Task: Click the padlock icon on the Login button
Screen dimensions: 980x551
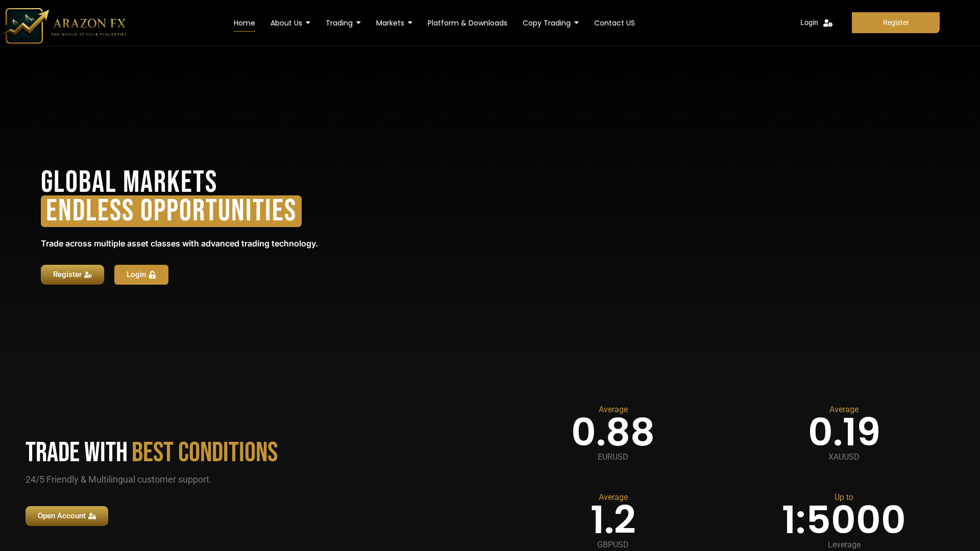Action: 153,274
